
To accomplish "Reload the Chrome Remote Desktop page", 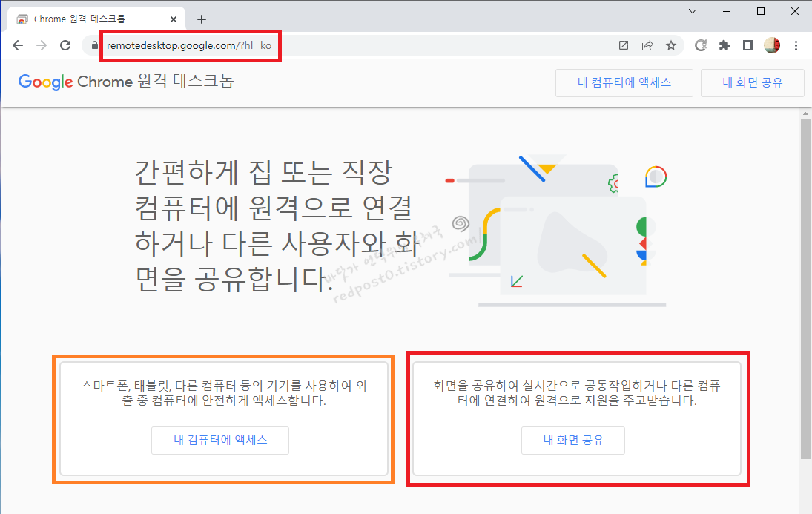I will pyautogui.click(x=65, y=45).
